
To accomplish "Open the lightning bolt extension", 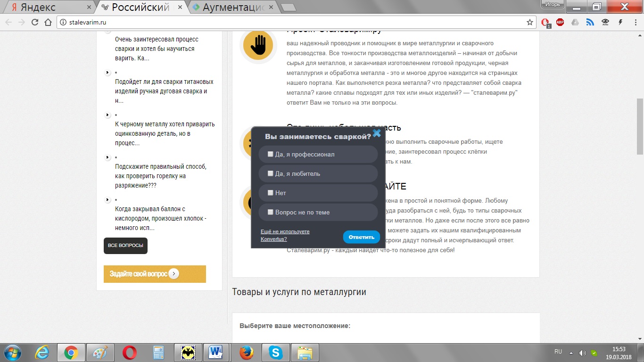I will tap(620, 22).
